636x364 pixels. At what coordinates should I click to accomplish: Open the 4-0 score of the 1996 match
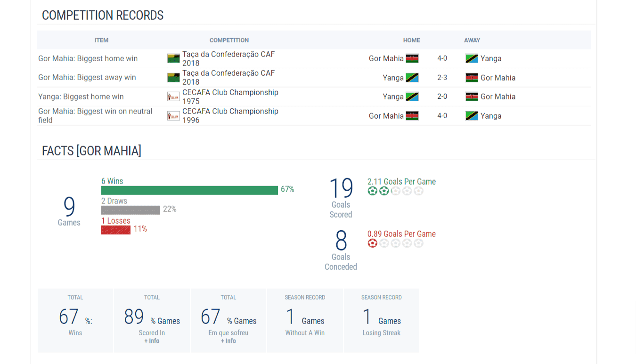pos(442,116)
